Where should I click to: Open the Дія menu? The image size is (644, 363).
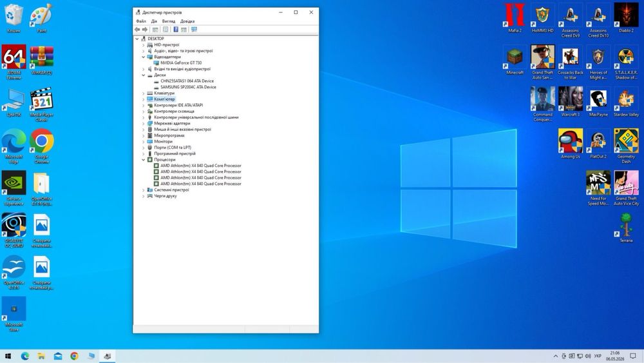point(154,21)
